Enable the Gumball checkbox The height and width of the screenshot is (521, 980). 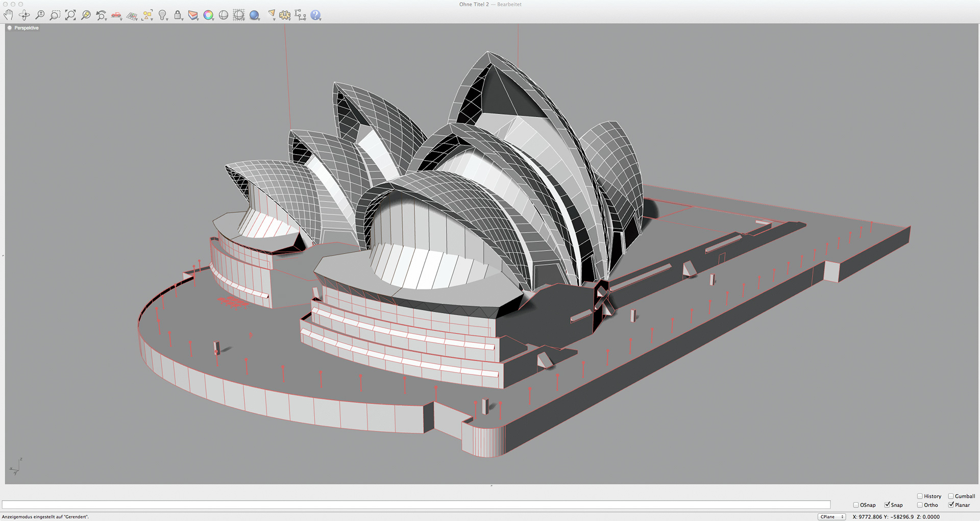pyautogui.click(x=951, y=496)
